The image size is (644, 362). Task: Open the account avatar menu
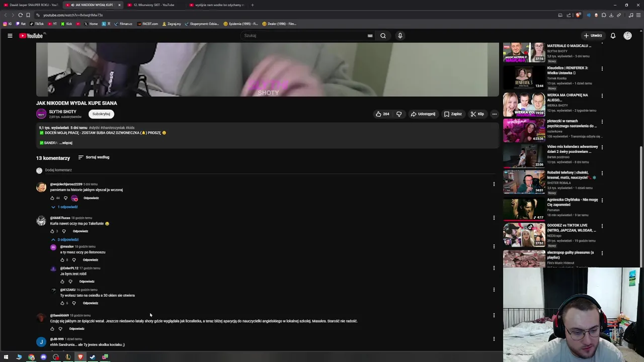click(627, 36)
